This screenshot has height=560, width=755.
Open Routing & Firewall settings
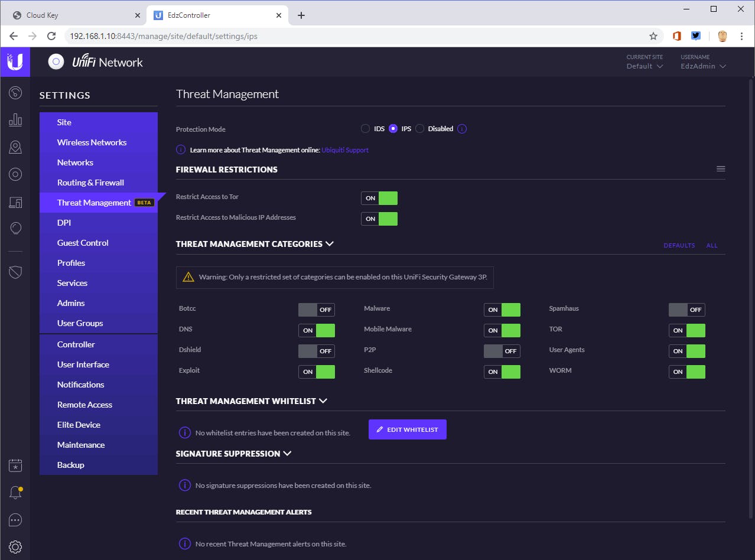(x=90, y=183)
